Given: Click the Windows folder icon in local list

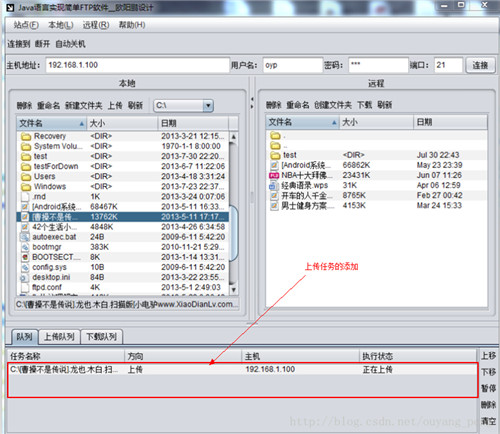Looking at the screenshot, I should click(x=26, y=187).
